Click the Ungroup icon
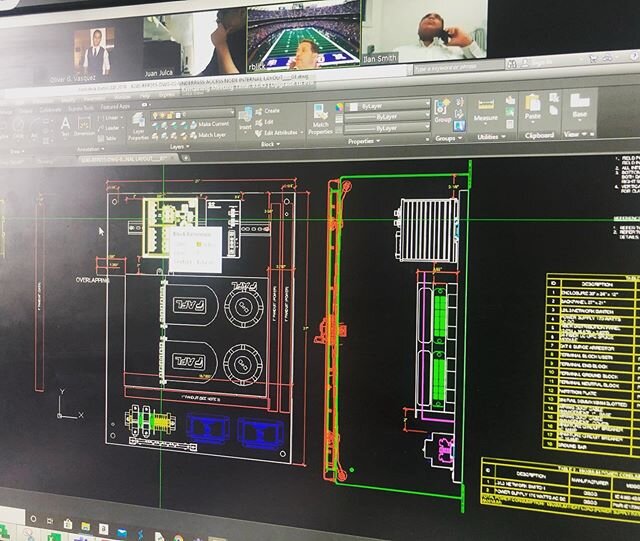Screen dimensions: 640x541 point(459,102)
